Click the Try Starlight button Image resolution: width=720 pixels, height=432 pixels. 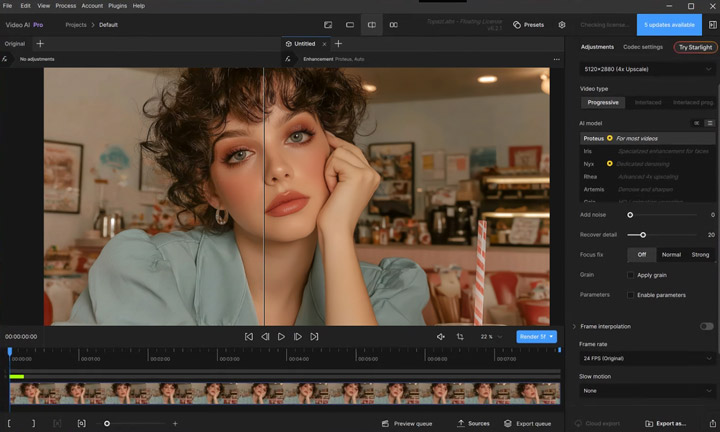point(695,47)
